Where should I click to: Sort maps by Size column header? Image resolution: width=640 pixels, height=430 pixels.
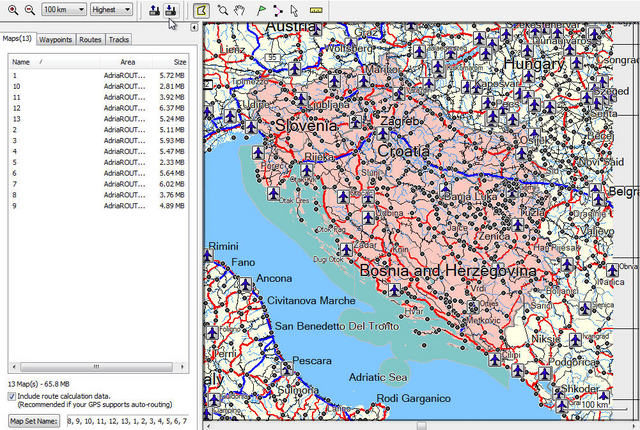[x=171, y=62]
